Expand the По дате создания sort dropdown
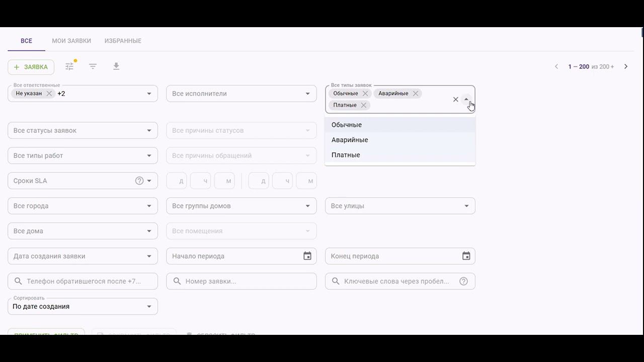This screenshot has height=362, width=644. (x=83, y=306)
